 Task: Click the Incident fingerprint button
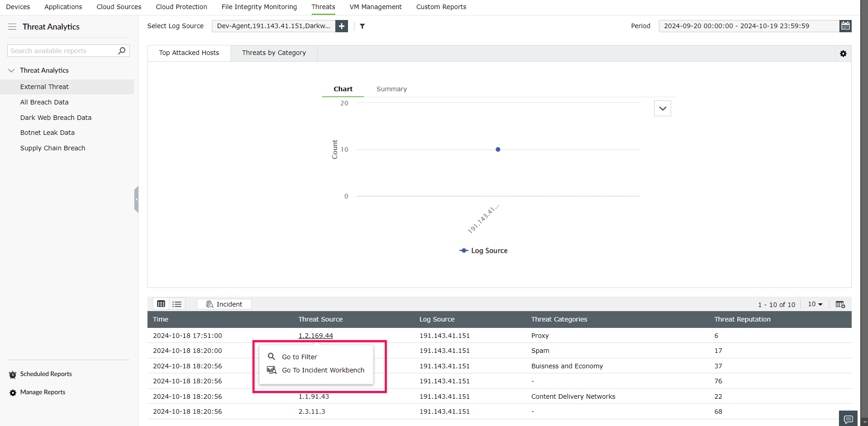pos(224,304)
